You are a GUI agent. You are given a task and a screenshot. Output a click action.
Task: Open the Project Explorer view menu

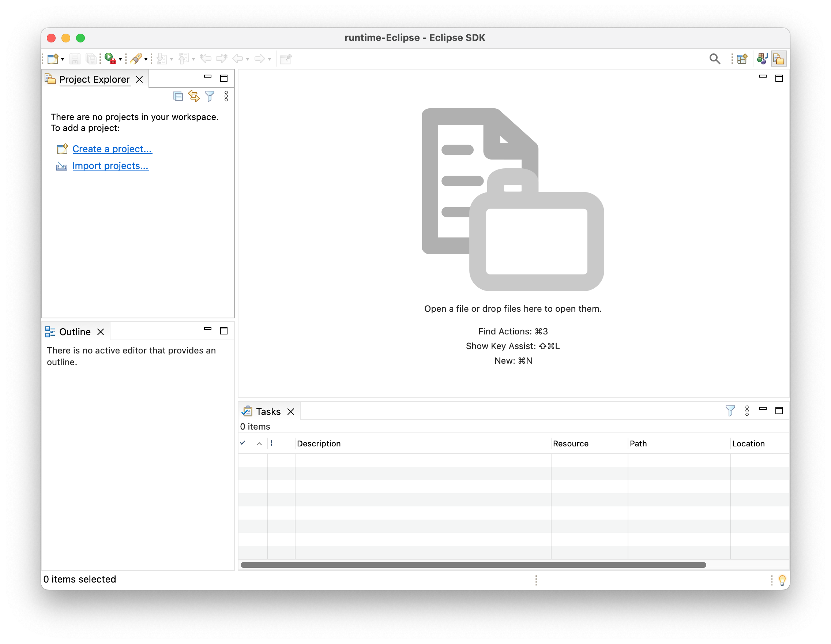pos(226,96)
